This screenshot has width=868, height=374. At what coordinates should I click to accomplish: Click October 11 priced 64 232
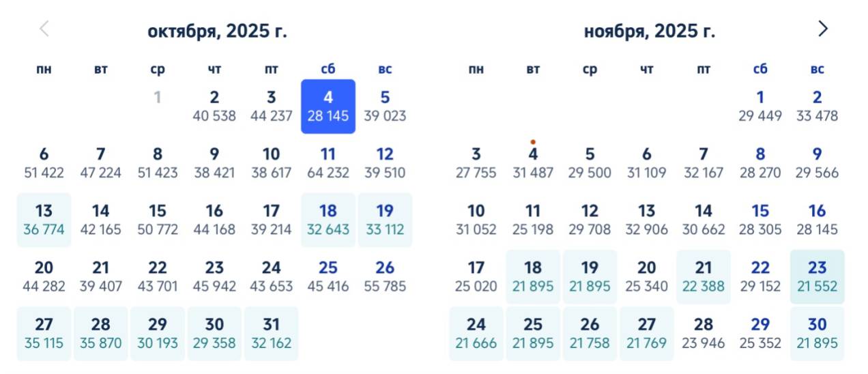(x=328, y=163)
